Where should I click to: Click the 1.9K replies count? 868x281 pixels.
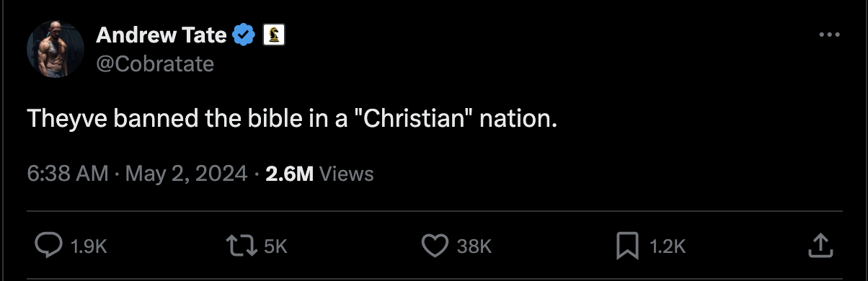tap(89, 246)
